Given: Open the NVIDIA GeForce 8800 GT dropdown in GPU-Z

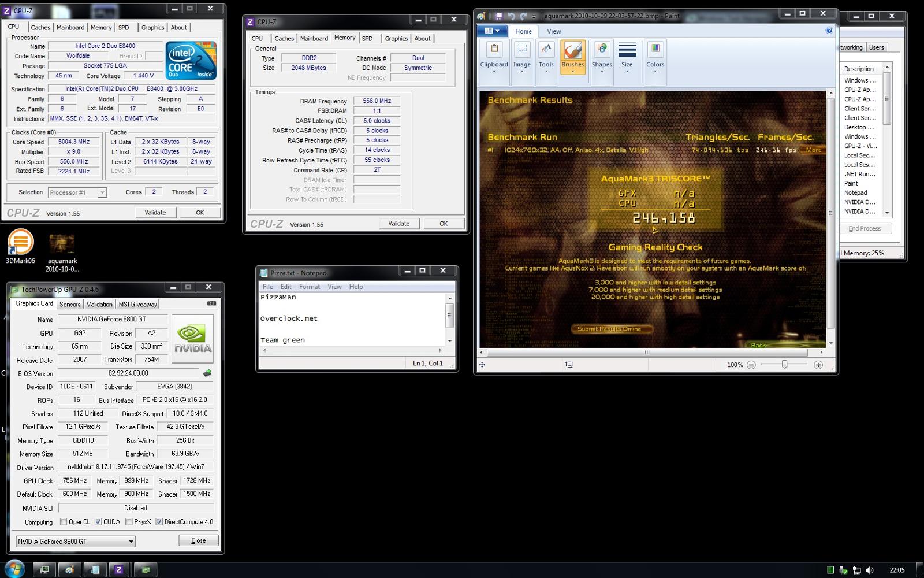Looking at the screenshot, I should pyautogui.click(x=76, y=542).
